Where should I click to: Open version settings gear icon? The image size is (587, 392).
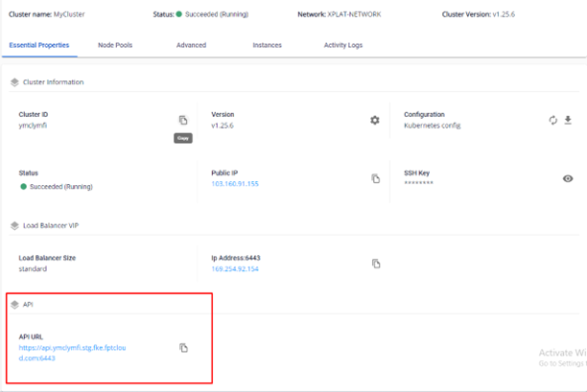coord(375,120)
